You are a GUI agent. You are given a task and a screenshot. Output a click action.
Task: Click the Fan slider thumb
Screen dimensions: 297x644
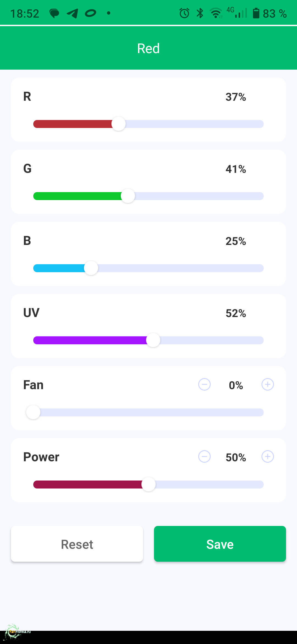pos(33,412)
